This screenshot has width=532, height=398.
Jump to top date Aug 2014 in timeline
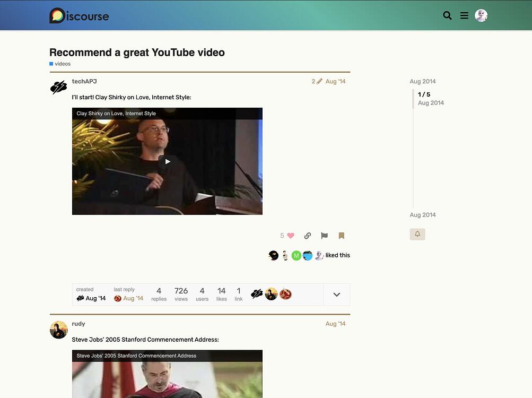[x=423, y=81]
